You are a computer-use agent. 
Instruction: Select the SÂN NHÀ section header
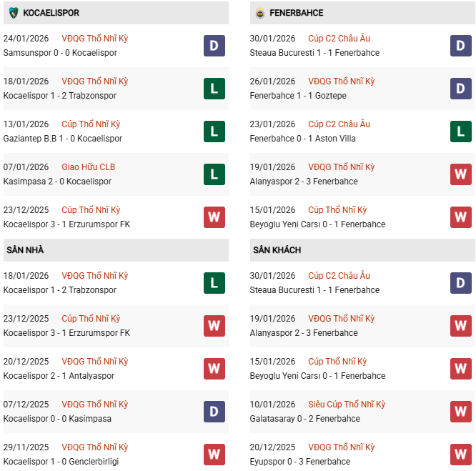[x=26, y=250]
